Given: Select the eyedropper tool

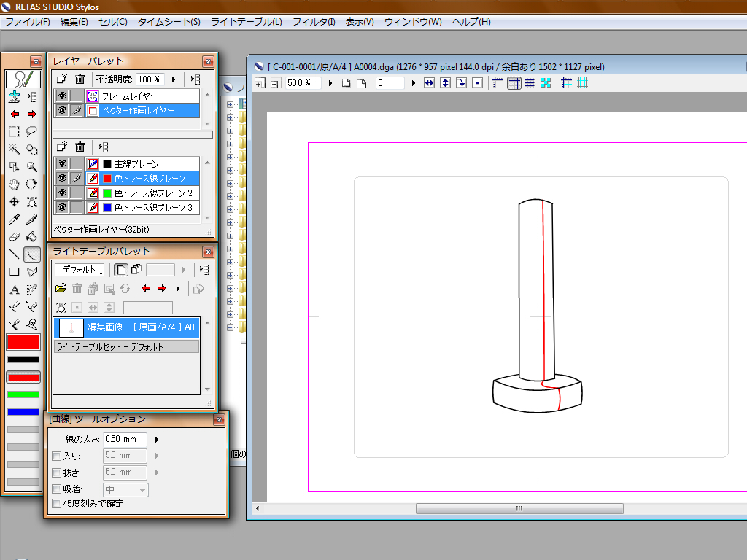Looking at the screenshot, I should (x=15, y=219).
